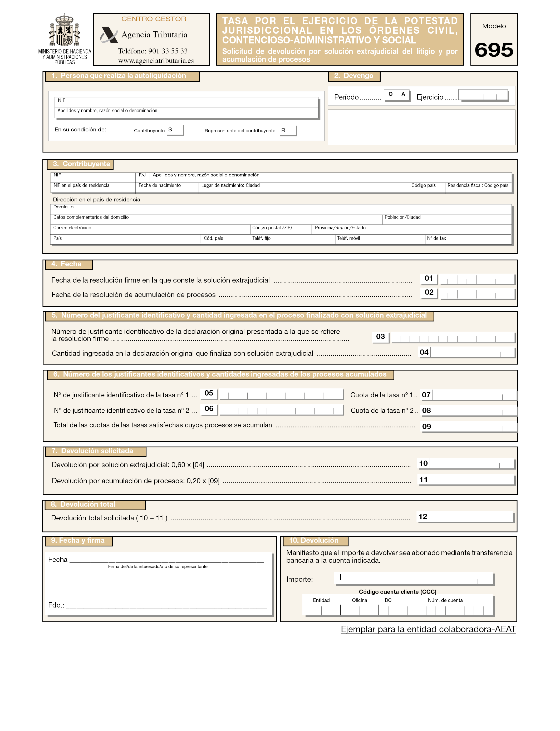Image resolution: width=560 pixels, height=731 pixels.
Task: Click the Importe I field
Action: [x=420, y=578]
